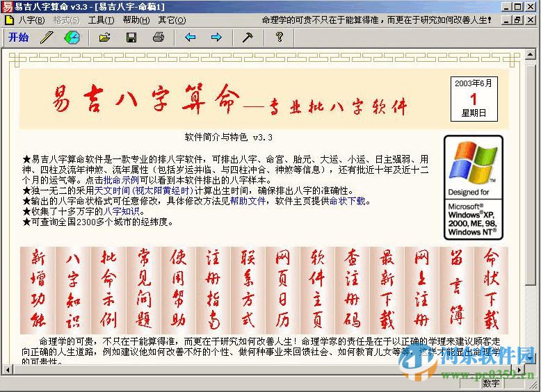Click the vertical scrollbar up arrow
Image resolution: width=541 pixels, height=392 pixels.
(530, 54)
